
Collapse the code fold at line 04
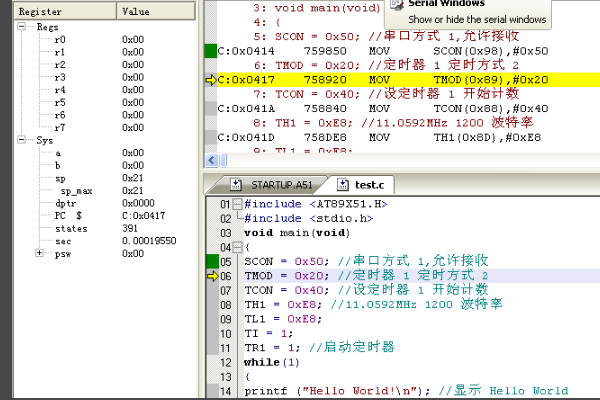pyautogui.click(x=237, y=247)
